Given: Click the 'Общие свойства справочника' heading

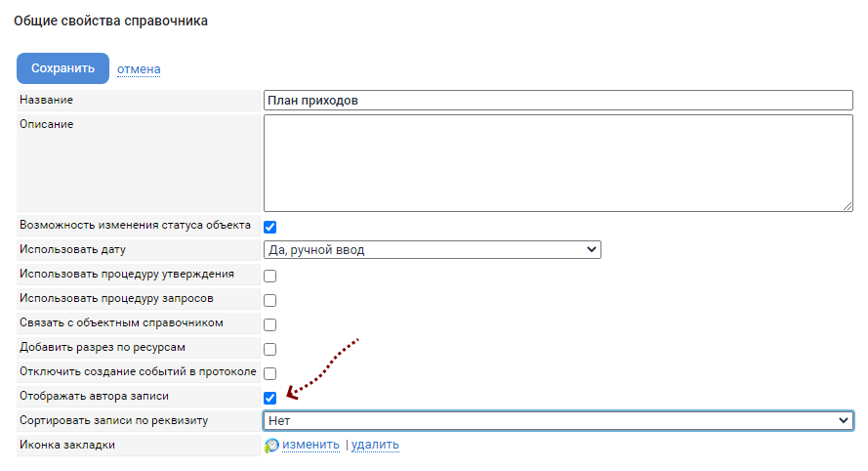Looking at the screenshot, I should pos(110,21).
